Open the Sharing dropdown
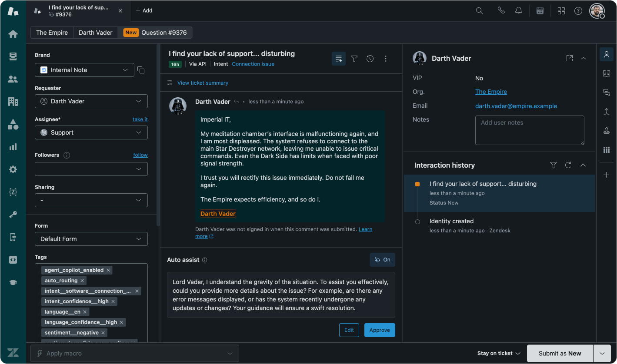 tap(91, 200)
